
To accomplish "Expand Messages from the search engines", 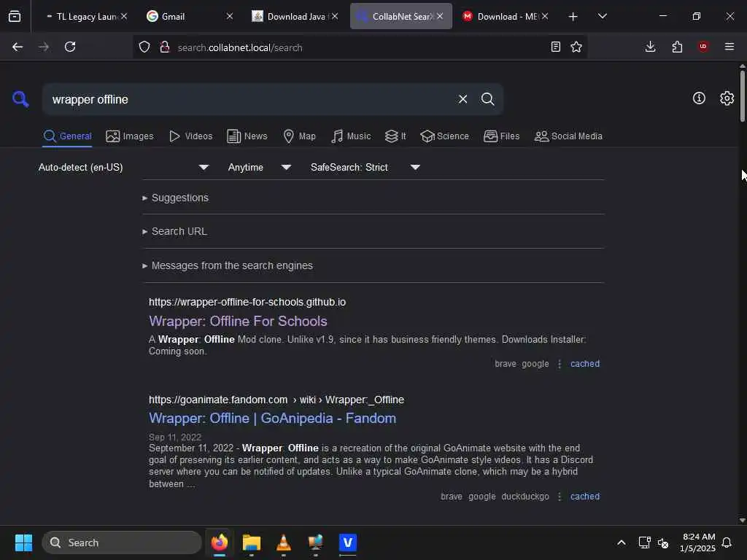I will [x=228, y=265].
